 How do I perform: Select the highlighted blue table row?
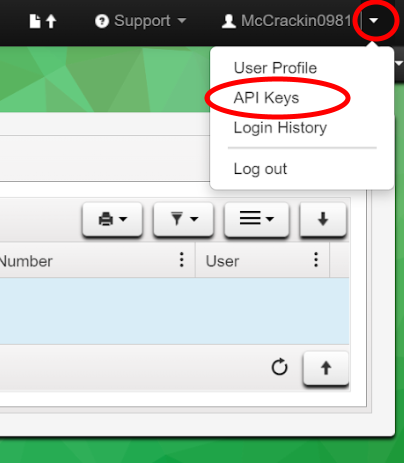click(x=174, y=311)
